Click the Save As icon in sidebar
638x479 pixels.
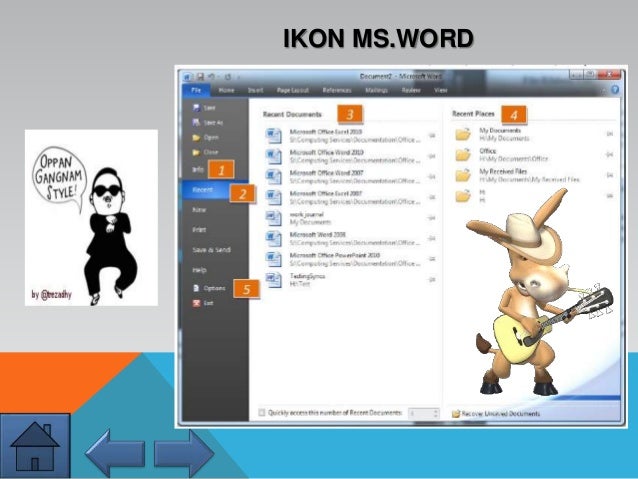[196, 122]
